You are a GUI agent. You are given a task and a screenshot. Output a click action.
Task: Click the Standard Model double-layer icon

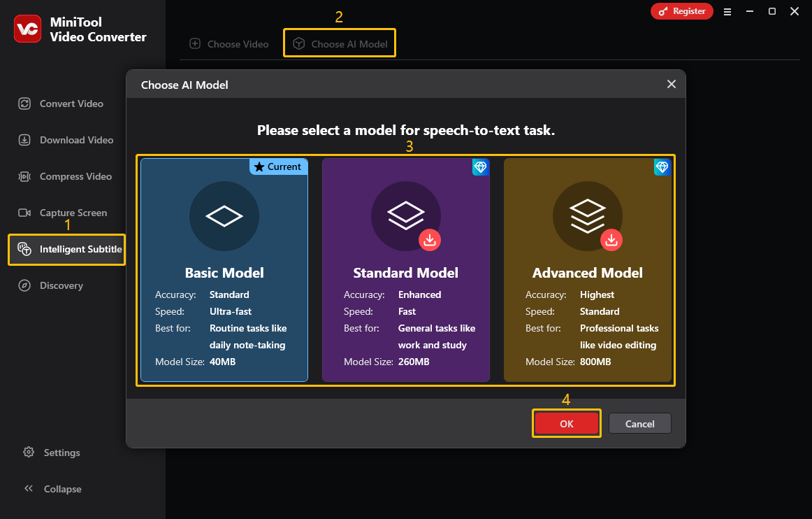405,215
